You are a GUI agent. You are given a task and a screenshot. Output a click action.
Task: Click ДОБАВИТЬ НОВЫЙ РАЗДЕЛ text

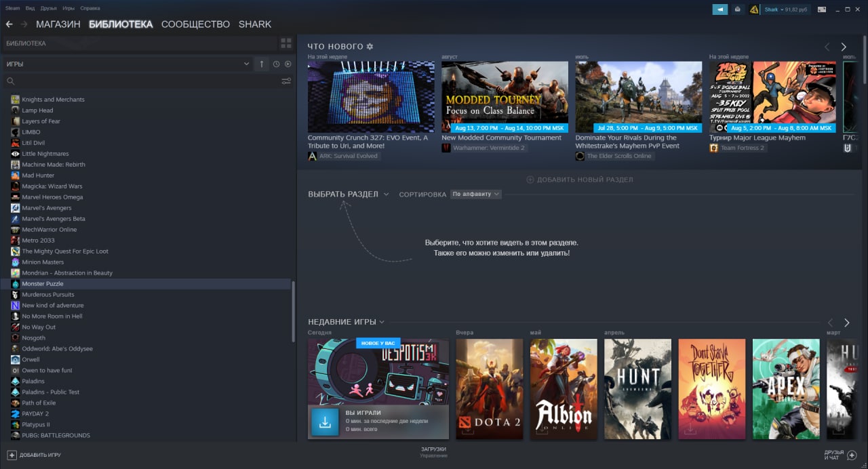[585, 180]
